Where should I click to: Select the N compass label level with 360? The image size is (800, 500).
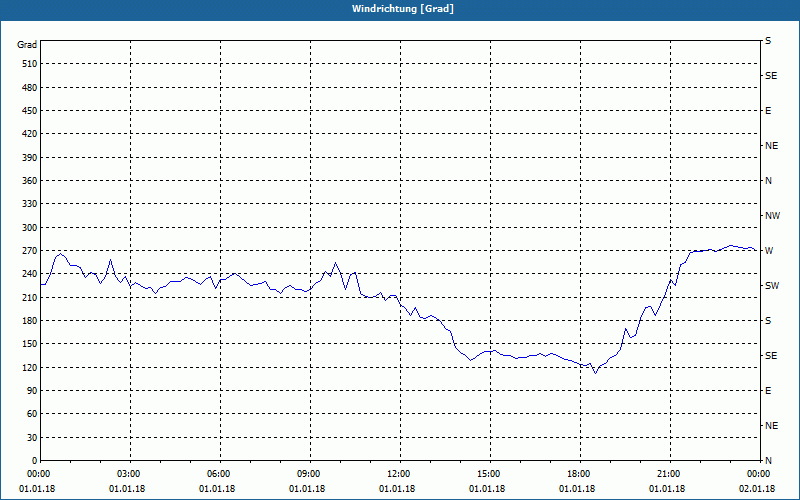coord(768,181)
